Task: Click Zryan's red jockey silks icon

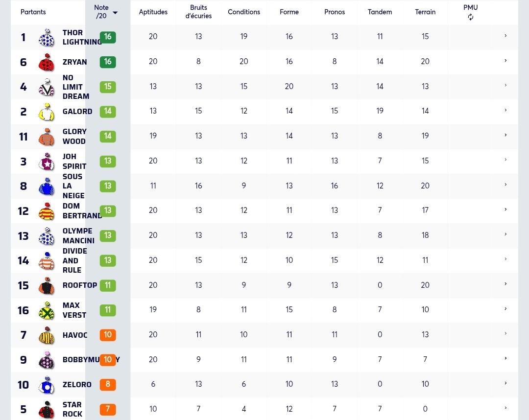Action: [47, 62]
